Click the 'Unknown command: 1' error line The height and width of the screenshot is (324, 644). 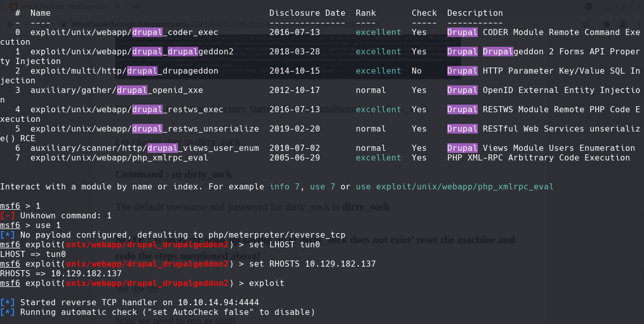[x=56, y=216]
